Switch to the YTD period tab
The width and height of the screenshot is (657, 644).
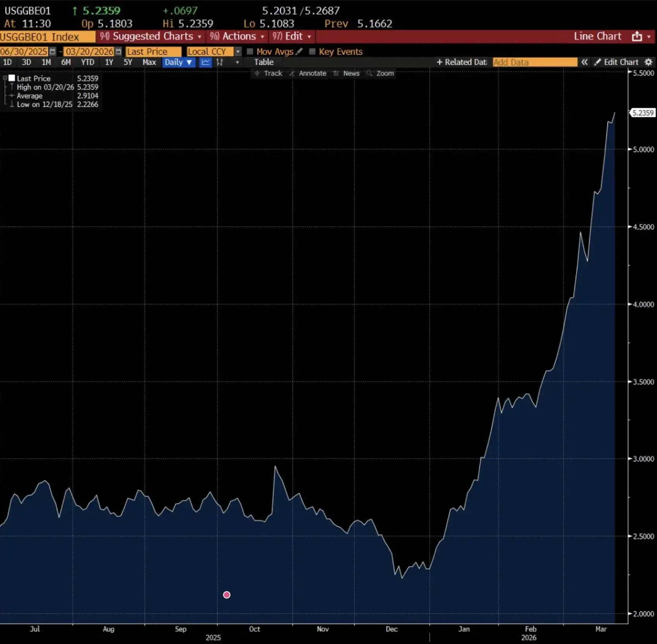click(88, 62)
